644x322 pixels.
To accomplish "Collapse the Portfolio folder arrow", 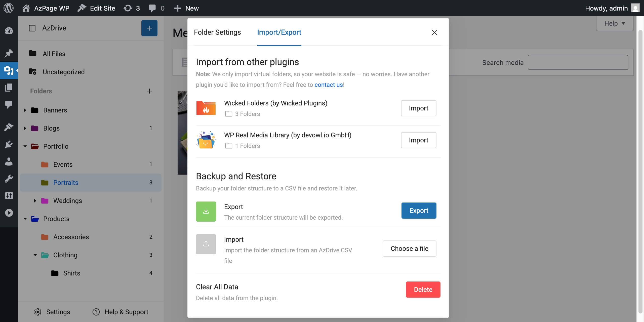I will click(25, 146).
